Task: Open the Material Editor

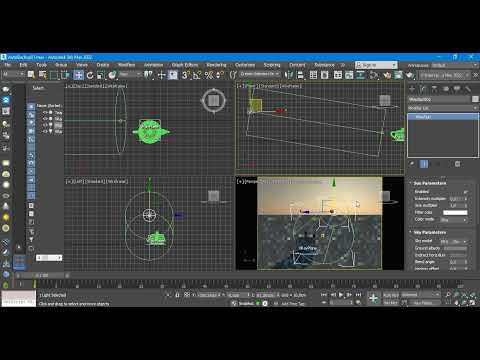Action: coord(374,75)
